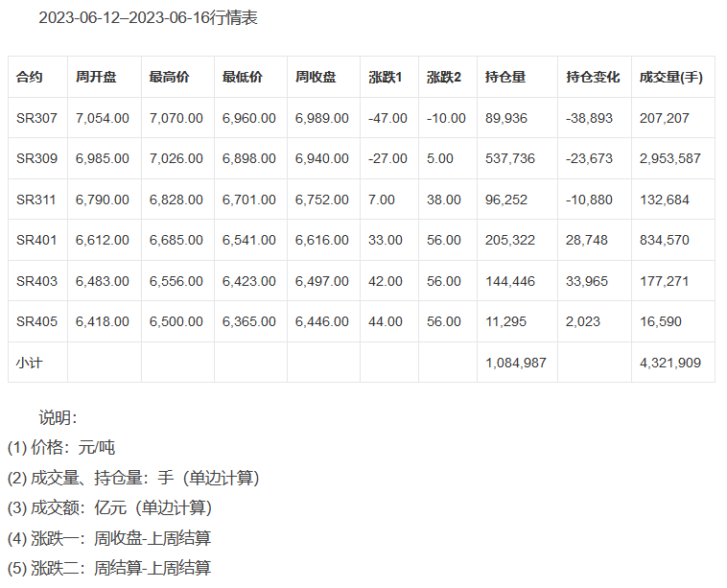
Task: Click the 小计 subtotal row label
Action: pos(29,363)
